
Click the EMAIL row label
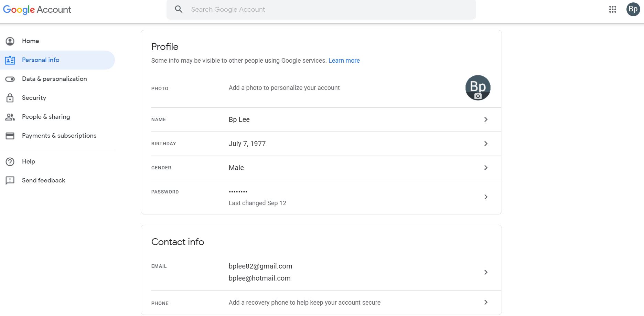coord(159,266)
